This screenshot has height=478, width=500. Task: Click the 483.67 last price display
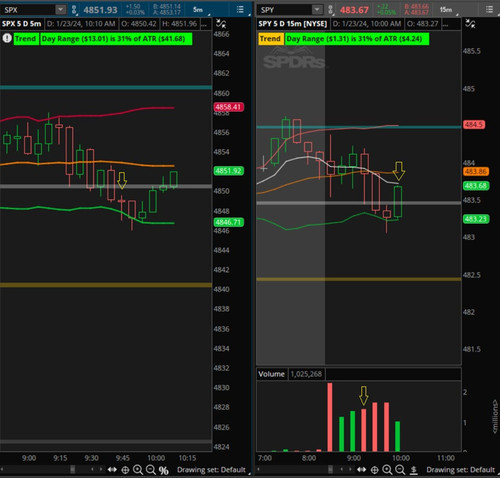(354, 10)
